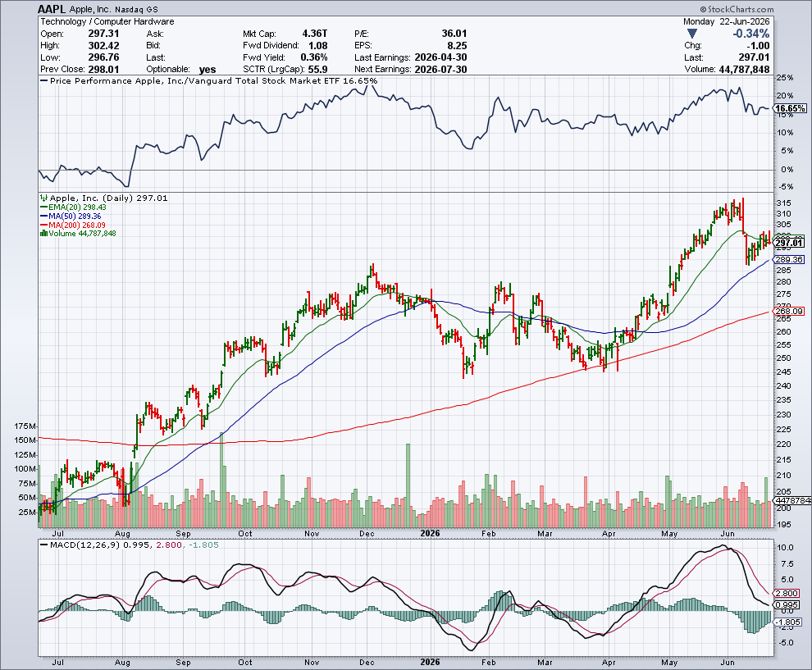Click the 'MA(50) 289.36' legend entry

pyautogui.click(x=75, y=216)
